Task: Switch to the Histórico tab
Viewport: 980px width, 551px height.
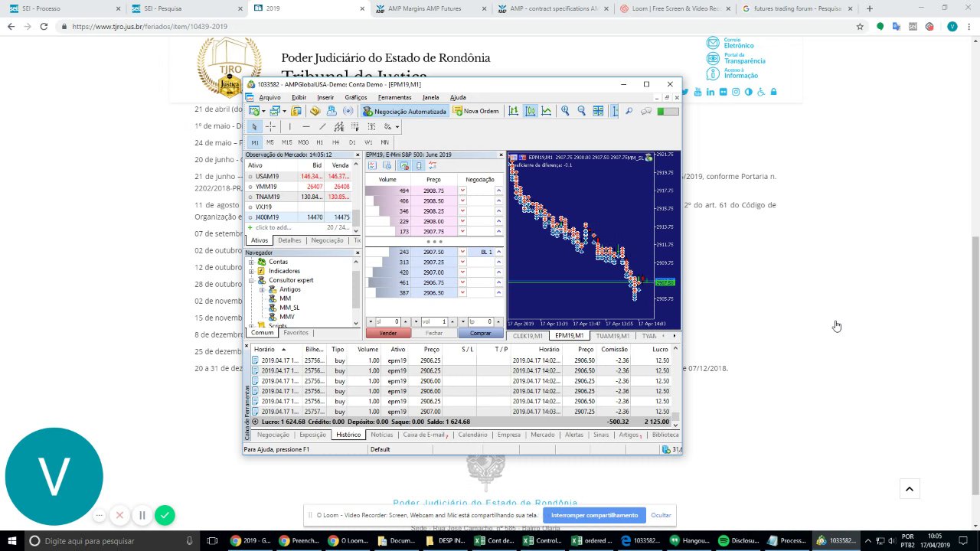Action: click(348, 435)
